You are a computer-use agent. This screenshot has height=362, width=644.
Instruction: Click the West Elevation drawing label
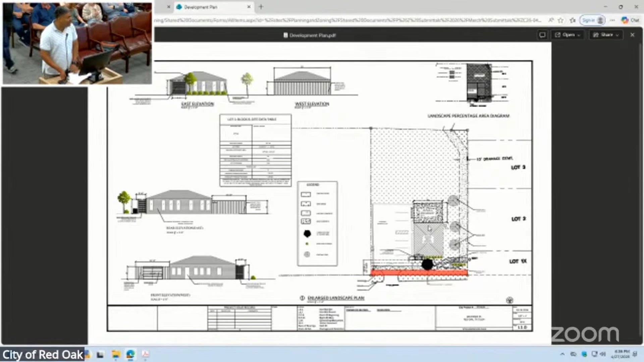[x=312, y=104]
